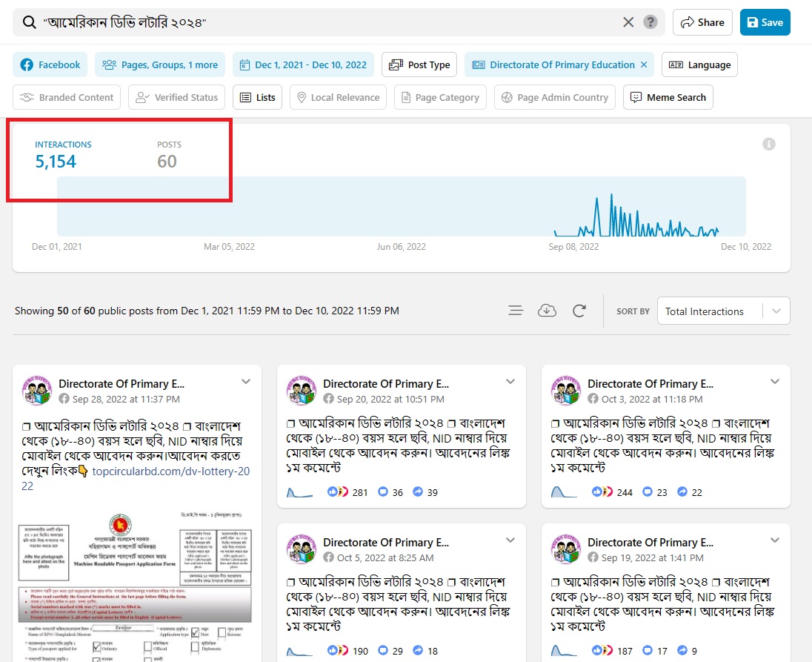This screenshot has width=812, height=662.
Task: Open the Sort By Total Interactions dropdown
Action: [723, 311]
